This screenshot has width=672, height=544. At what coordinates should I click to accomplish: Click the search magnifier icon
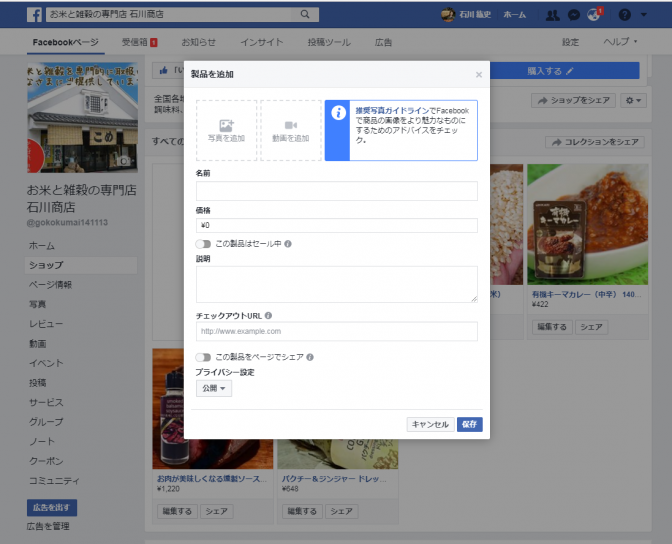pyautogui.click(x=305, y=14)
